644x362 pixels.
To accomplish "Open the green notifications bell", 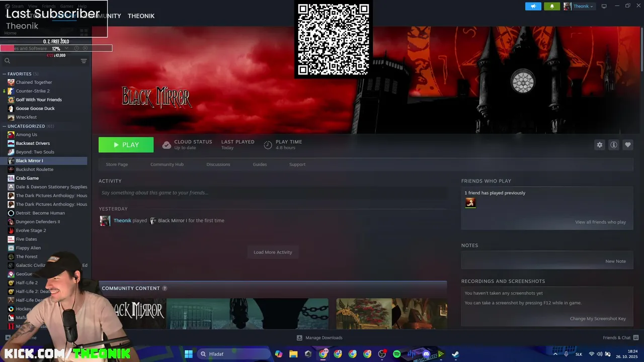I will pos(552,6).
